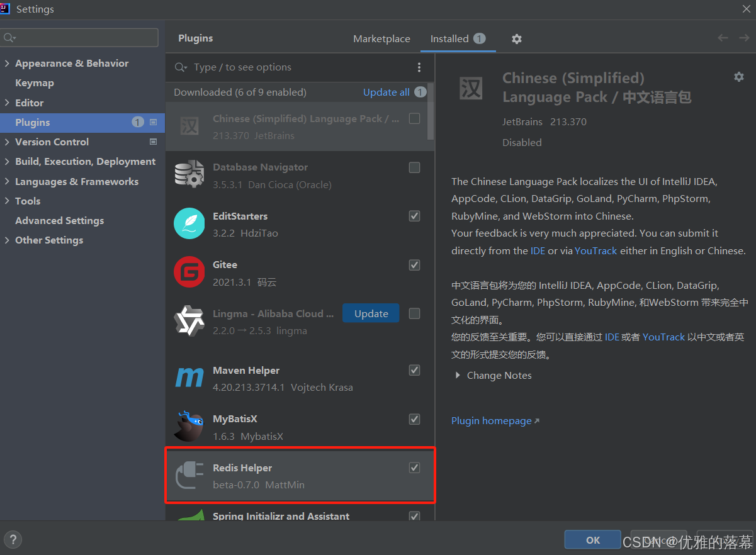Open Keymap settings page
The height and width of the screenshot is (555, 756).
click(x=35, y=83)
